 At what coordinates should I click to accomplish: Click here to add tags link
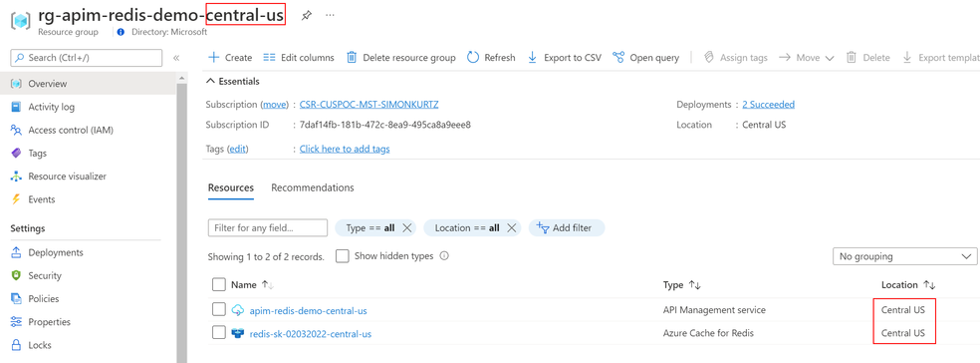(x=345, y=149)
